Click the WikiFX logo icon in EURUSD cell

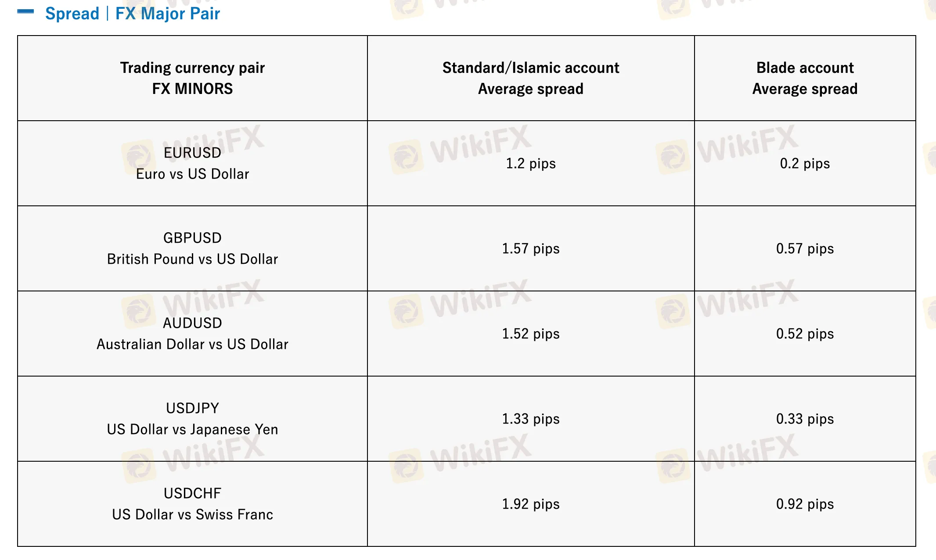[x=138, y=156]
